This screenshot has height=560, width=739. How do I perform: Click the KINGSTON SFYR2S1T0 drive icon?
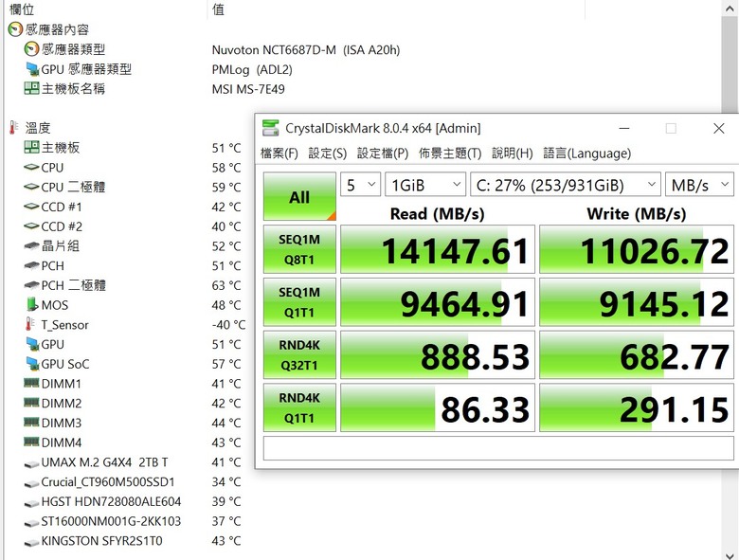(31, 543)
